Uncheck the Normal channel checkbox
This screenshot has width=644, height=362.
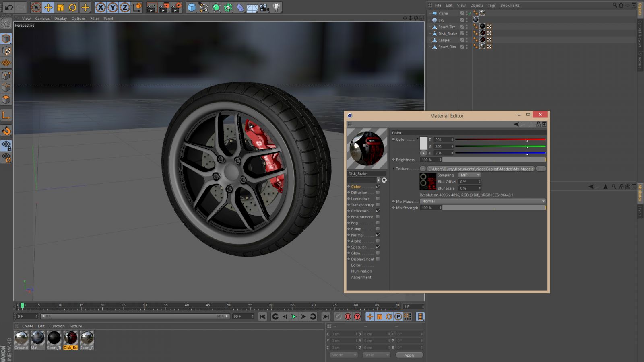(x=378, y=235)
